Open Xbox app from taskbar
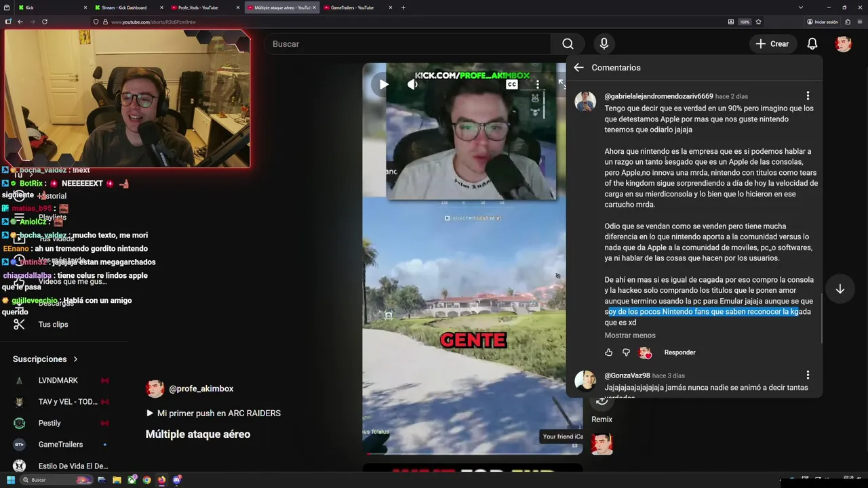The image size is (868, 488). (x=132, y=480)
